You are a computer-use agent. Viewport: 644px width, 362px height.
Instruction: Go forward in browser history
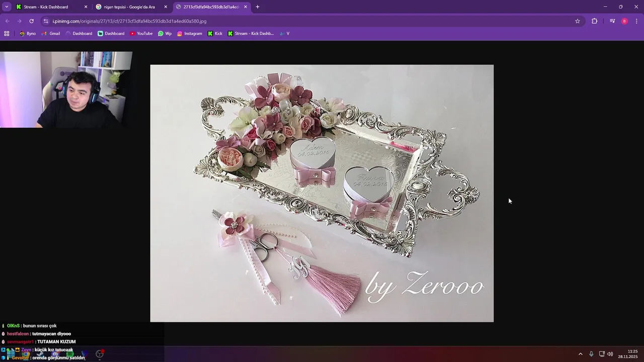point(19,21)
